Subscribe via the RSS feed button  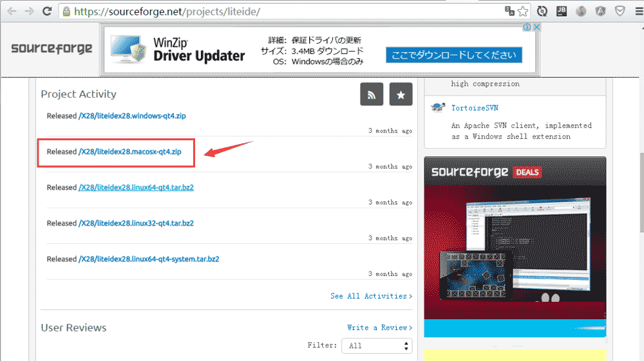click(372, 95)
